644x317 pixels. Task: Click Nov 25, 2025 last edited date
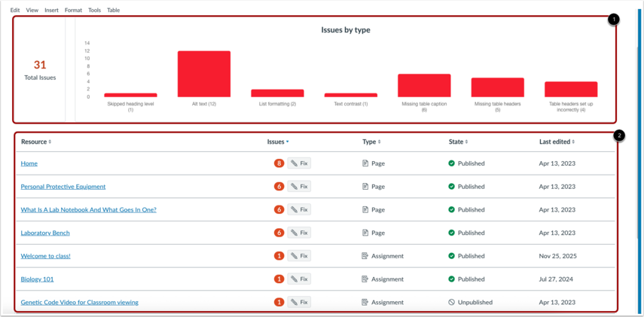point(557,256)
